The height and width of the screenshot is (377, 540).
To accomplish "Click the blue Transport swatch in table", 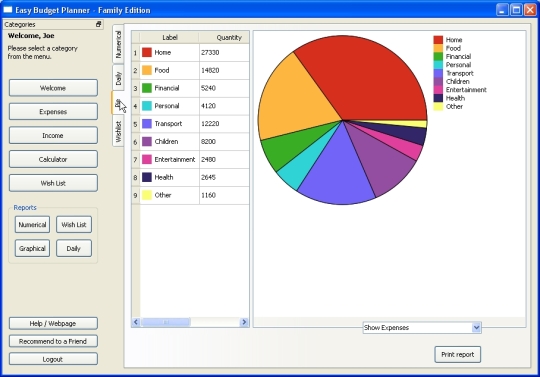I will coord(147,124).
